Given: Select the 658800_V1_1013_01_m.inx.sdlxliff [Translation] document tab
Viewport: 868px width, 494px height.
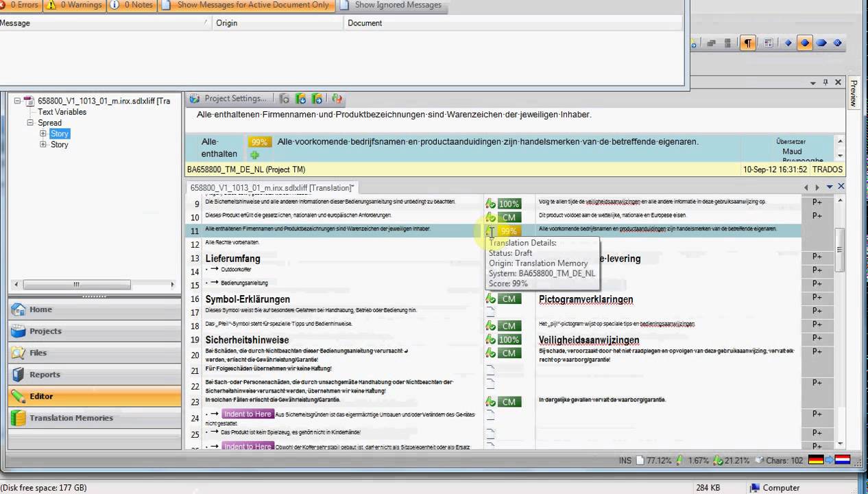Looking at the screenshot, I should (272, 187).
